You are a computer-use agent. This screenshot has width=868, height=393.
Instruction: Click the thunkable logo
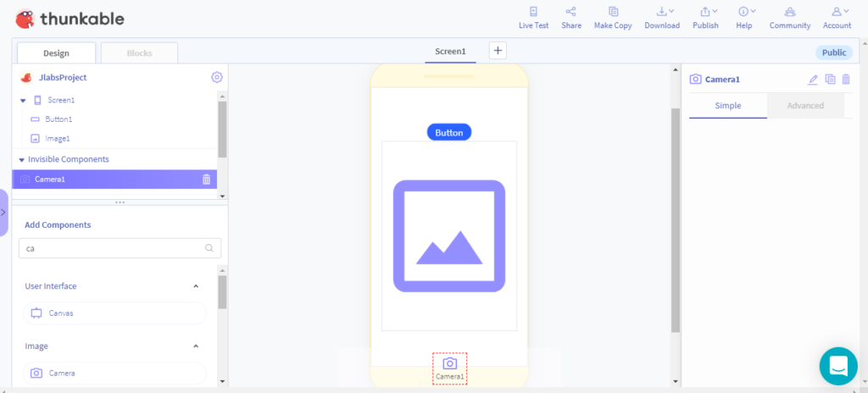point(70,19)
